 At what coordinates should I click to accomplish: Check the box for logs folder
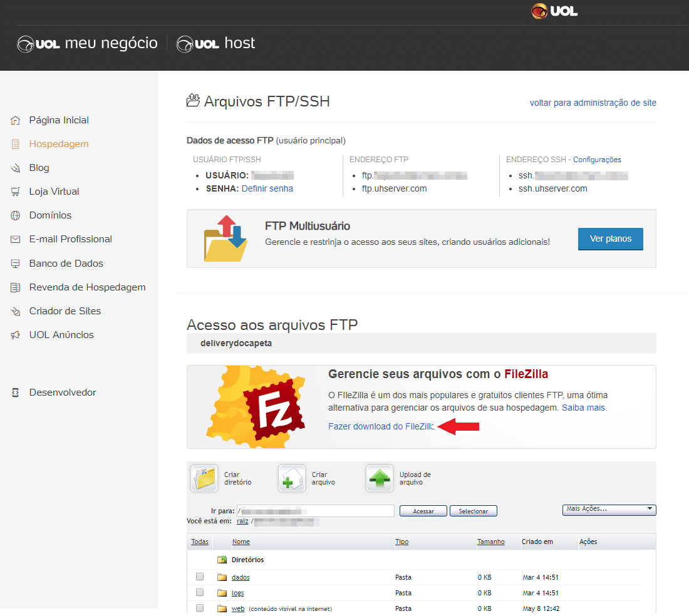click(x=200, y=592)
